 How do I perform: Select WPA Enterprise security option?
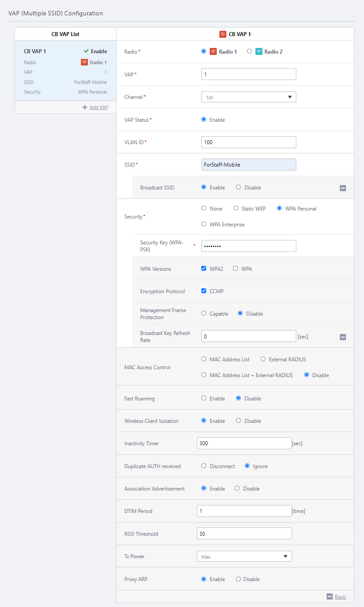pyautogui.click(x=204, y=224)
